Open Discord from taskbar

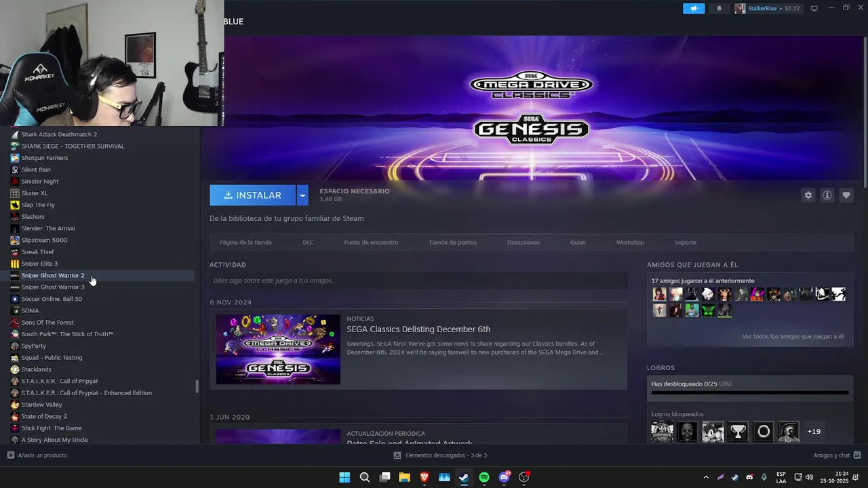click(x=504, y=477)
